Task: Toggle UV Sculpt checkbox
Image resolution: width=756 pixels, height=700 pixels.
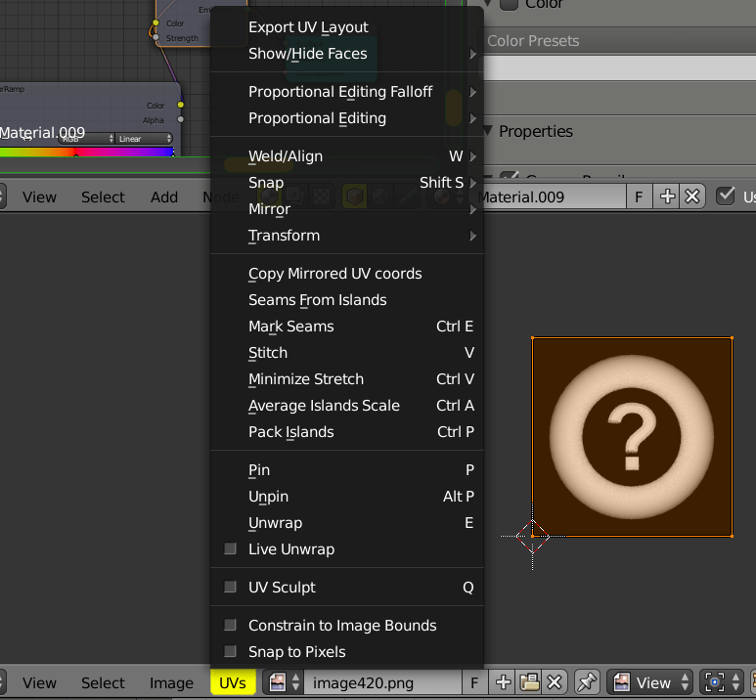Action: pos(230,587)
